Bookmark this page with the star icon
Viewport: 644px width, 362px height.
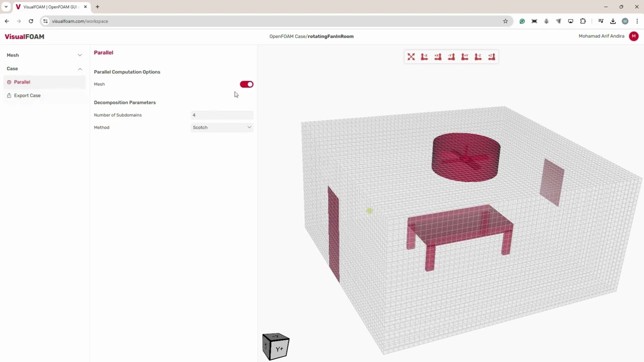[505, 21]
